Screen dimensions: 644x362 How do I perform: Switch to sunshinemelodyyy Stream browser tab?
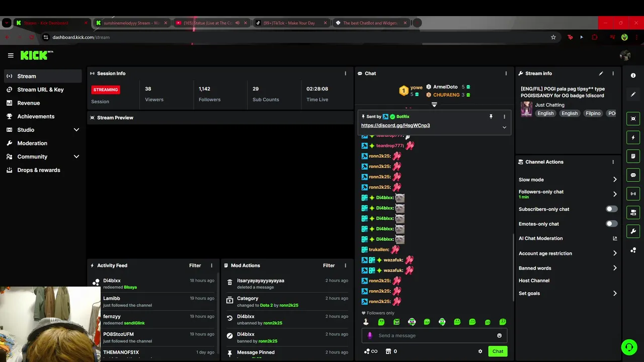click(x=131, y=23)
